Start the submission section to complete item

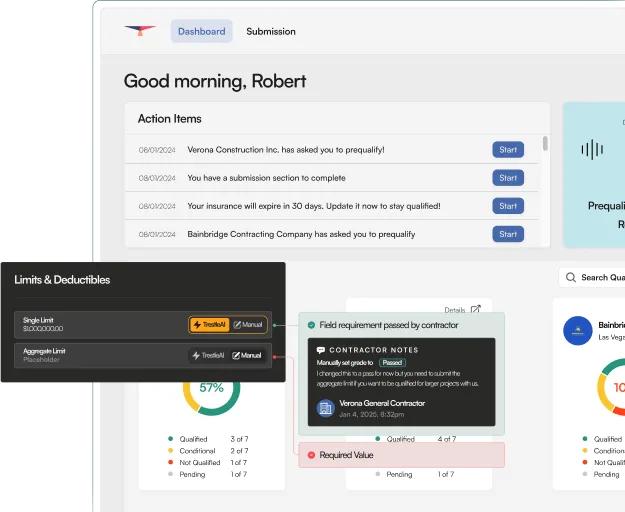508,178
